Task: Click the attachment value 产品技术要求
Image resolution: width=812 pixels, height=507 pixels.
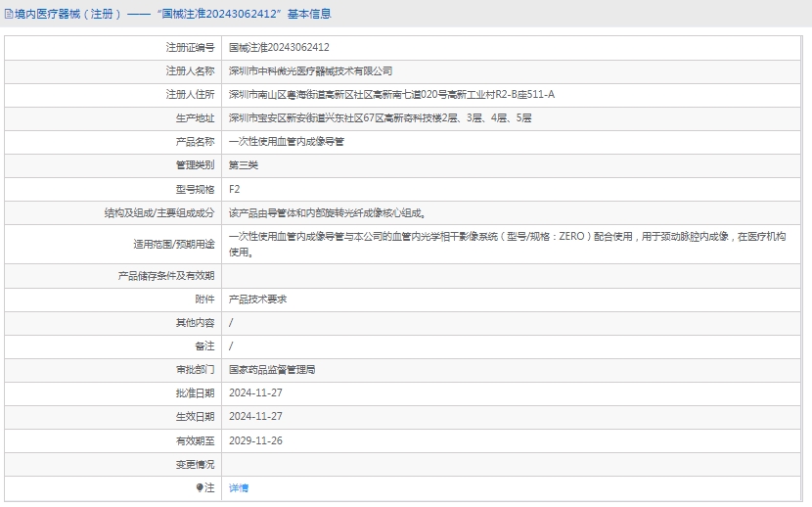Action: [257, 300]
